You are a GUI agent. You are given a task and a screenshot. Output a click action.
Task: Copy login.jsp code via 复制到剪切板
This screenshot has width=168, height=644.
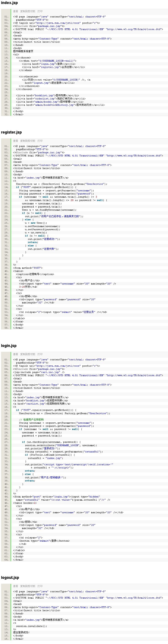[28, 354]
